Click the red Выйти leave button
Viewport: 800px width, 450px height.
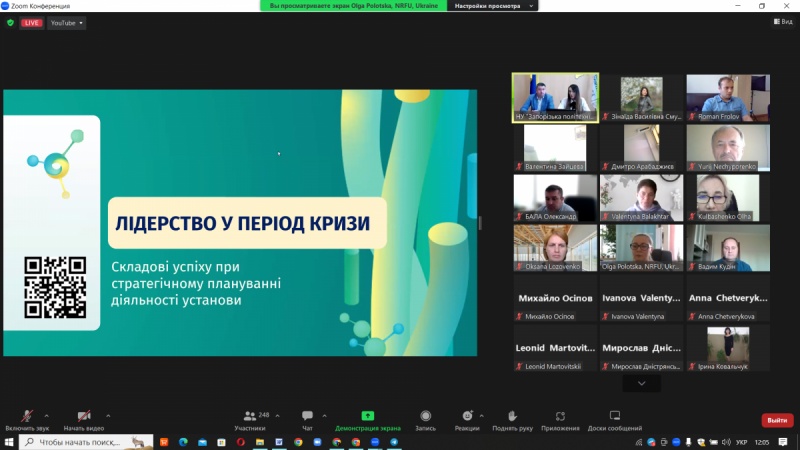777,420
